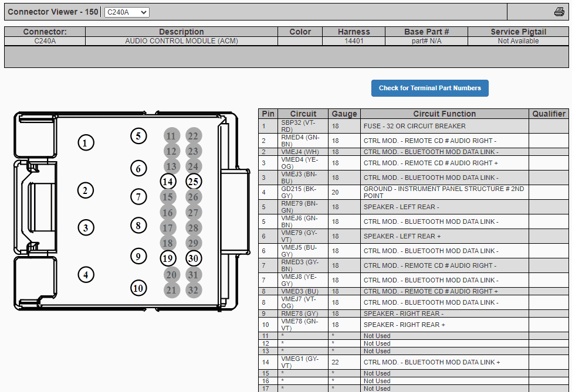Image resolution: width=572 pixels, height=392 pixels.
Task: Click greyed pin 32 on diagram
Action: [x=194, y=290]
